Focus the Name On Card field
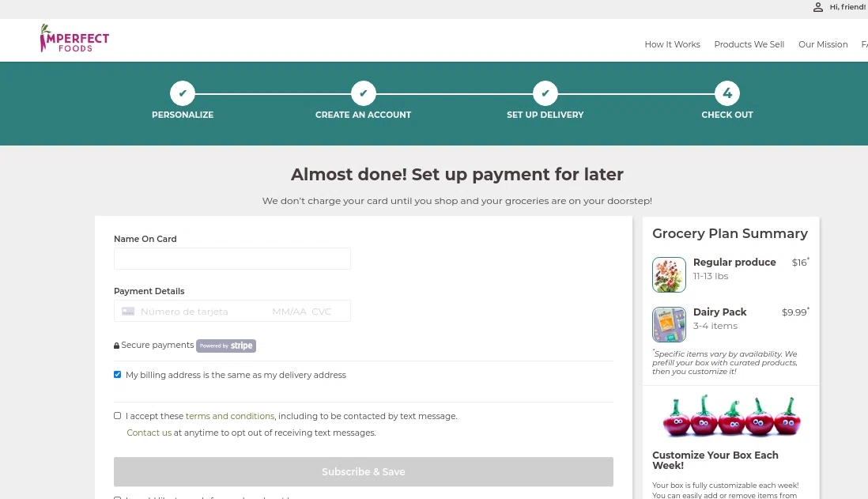This screenshot has height=499, width=868. click(232, 259)
